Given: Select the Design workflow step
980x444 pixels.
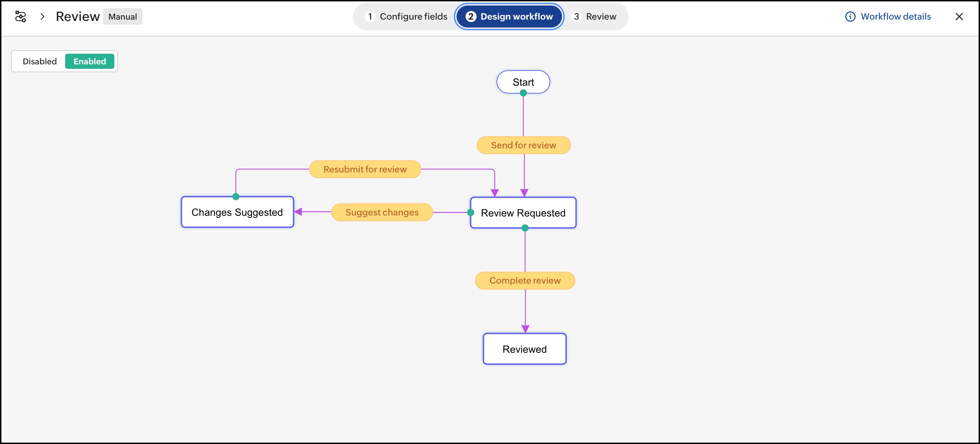Looking at the screenshot, I should point(509,16).
